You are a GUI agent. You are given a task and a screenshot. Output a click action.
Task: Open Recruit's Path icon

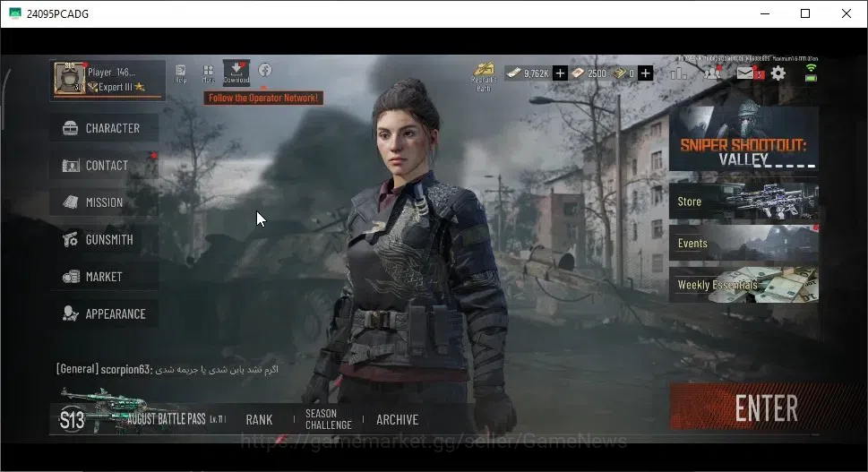click(484, 76)
